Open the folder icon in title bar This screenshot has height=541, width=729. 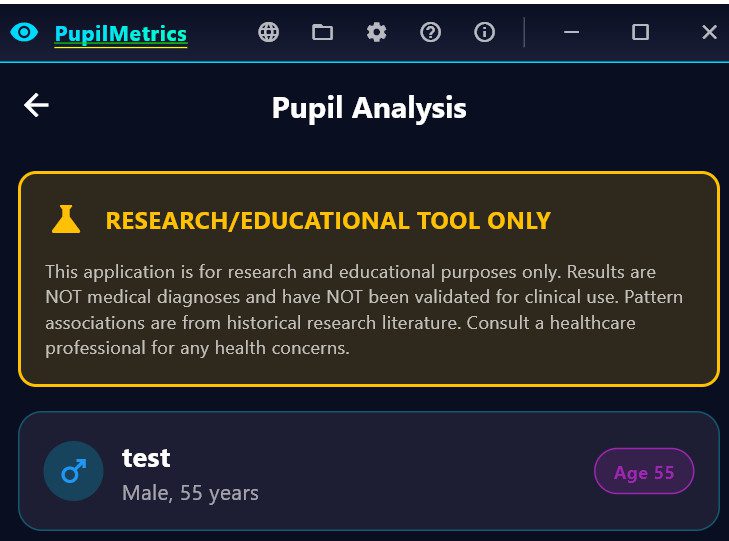tap(322, 32)
